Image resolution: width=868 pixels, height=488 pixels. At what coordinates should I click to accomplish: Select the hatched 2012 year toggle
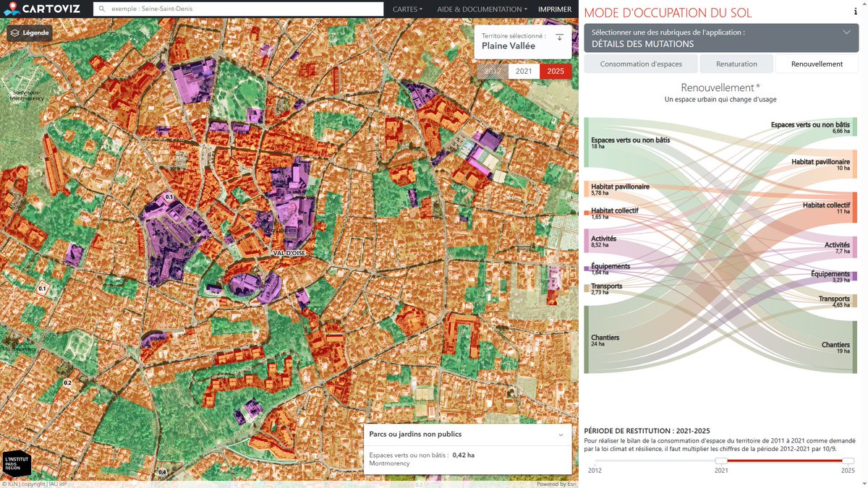click(493, 71)
